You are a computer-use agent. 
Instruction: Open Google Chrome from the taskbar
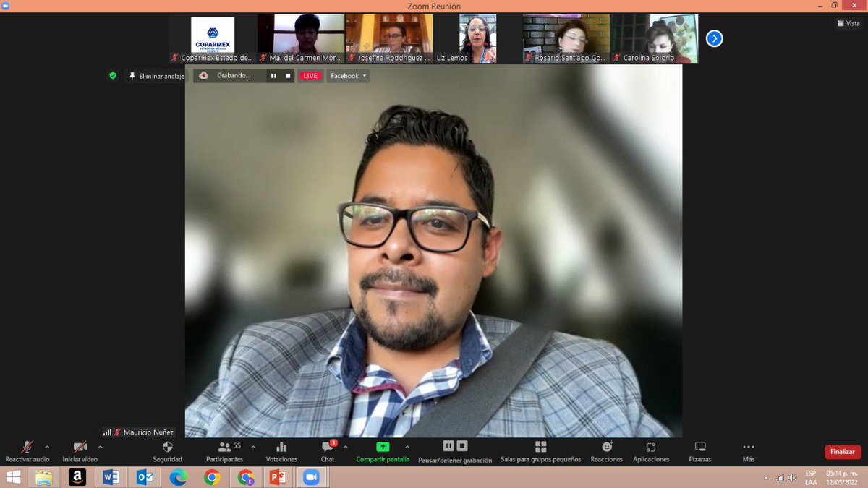point(211,477)
